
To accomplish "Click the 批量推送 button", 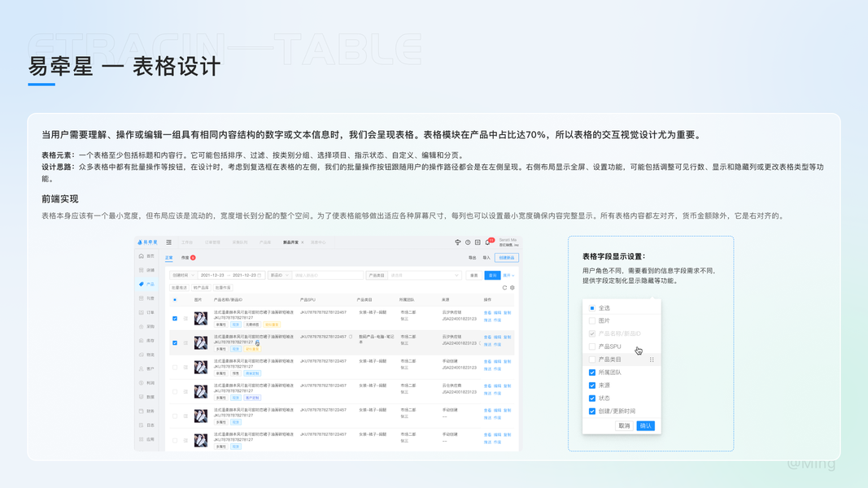I will [x=179, y=288].
